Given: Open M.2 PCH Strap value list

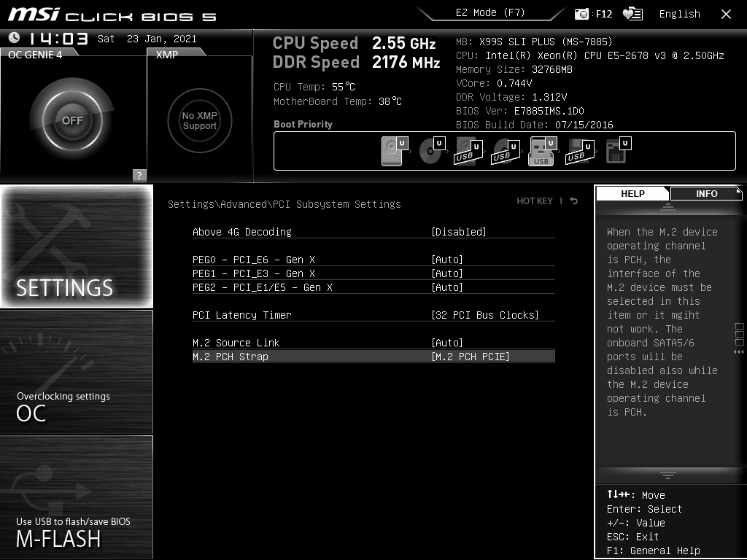Looking at the screenshot, I should (471, 356).
